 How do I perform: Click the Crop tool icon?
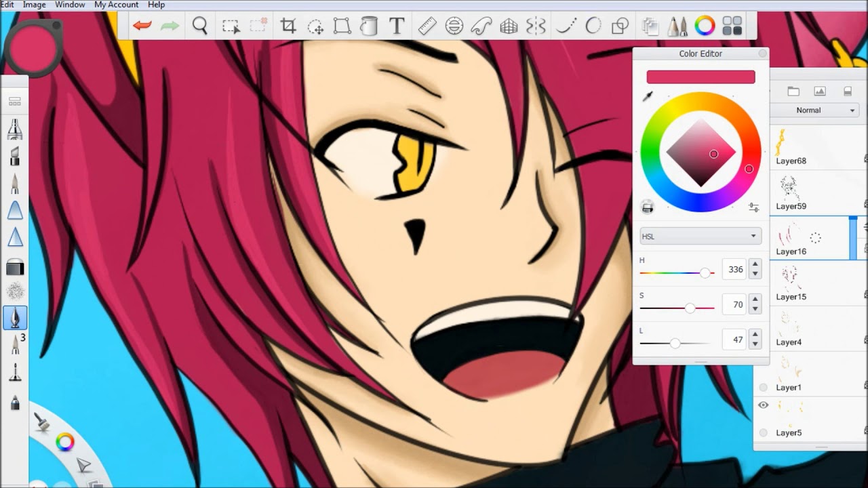[x=288, y=26]
